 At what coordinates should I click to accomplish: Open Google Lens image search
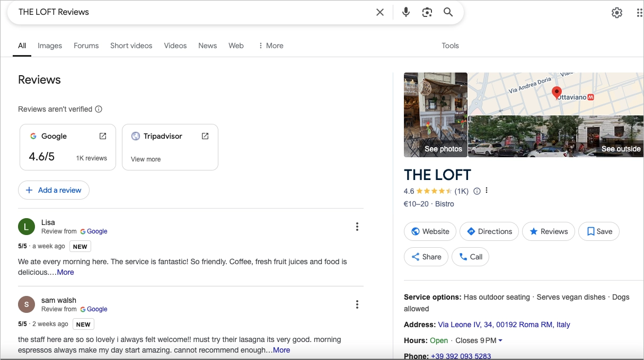tap(427, 12)
